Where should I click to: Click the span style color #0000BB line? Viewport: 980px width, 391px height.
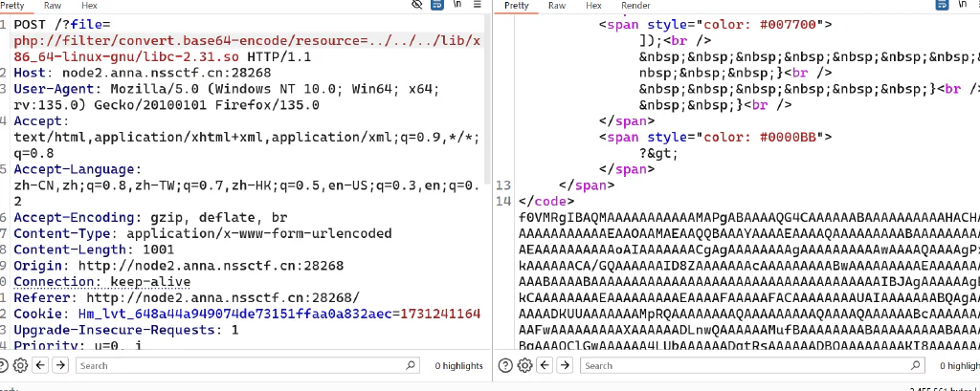point(716,138)
